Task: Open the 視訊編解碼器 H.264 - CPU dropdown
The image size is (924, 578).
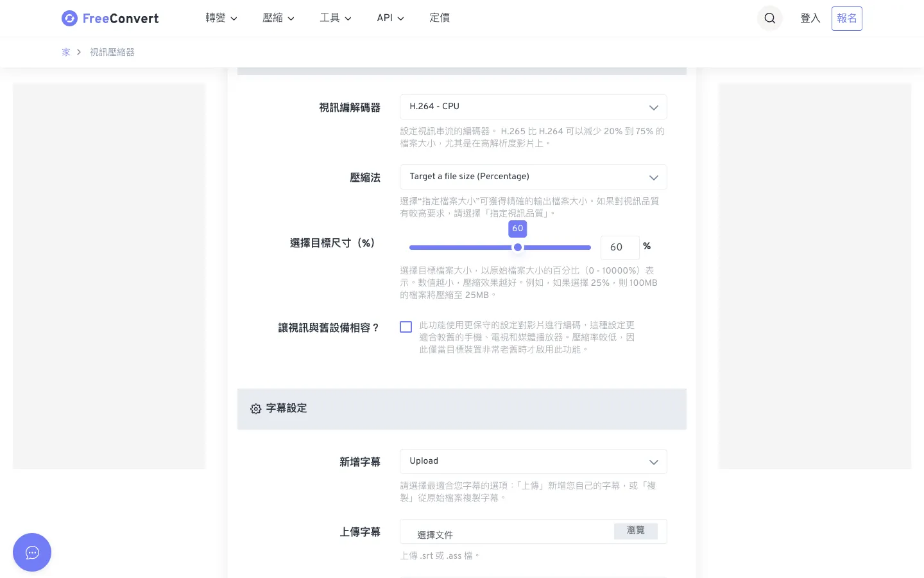Action: point(533,107)
